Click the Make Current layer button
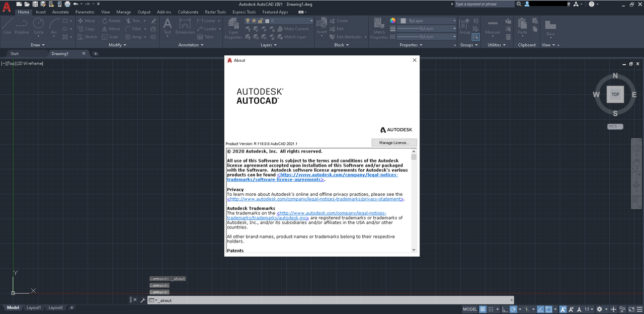644x314 pixels. [x=293, y=29]
